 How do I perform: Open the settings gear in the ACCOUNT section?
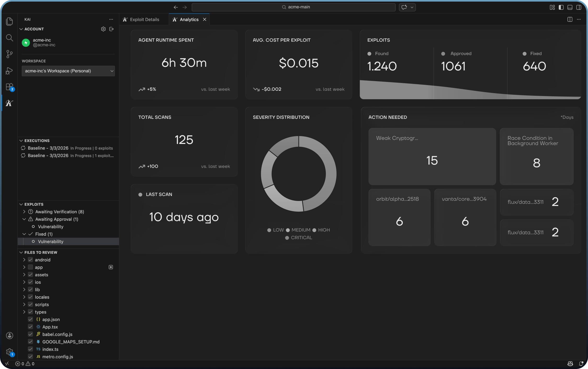coord(103,29)
